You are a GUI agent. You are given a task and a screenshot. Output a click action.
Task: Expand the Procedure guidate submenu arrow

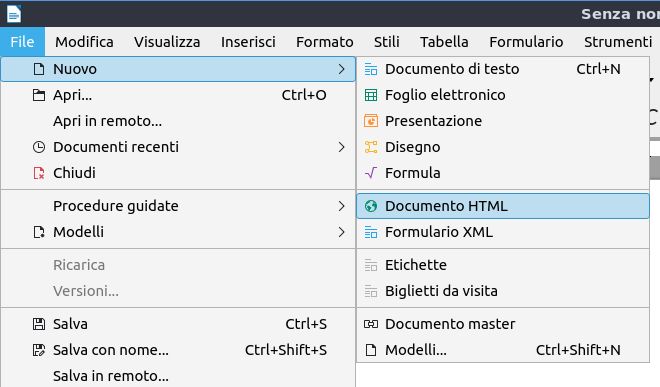pyautogui.click(x=341, y=206)
